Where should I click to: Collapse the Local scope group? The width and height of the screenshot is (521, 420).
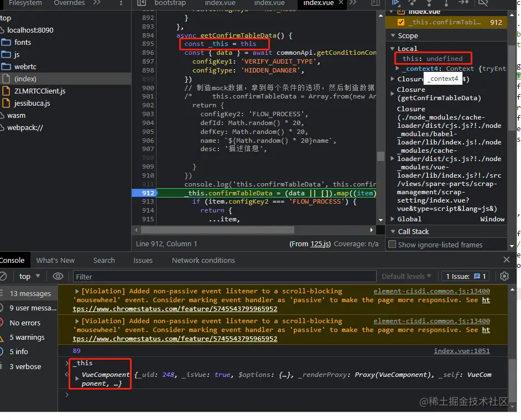coord(392,49)
